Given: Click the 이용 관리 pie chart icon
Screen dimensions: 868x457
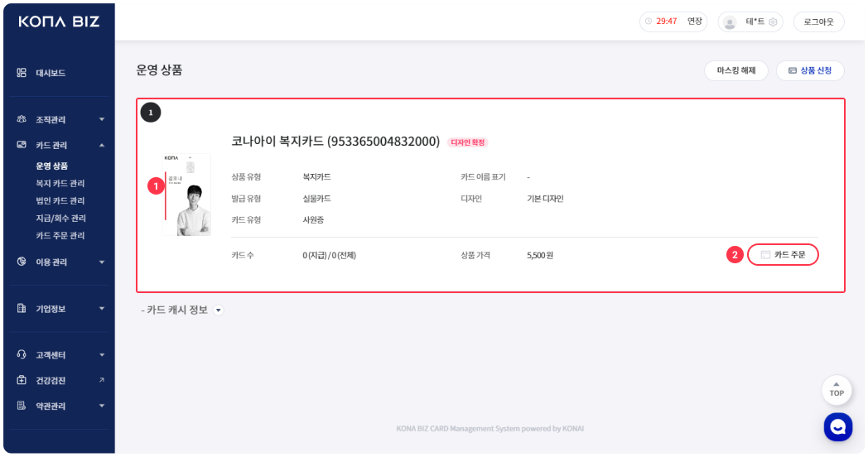Looking at the screenshot, I should pyautogui.click(x=22, y=262).
